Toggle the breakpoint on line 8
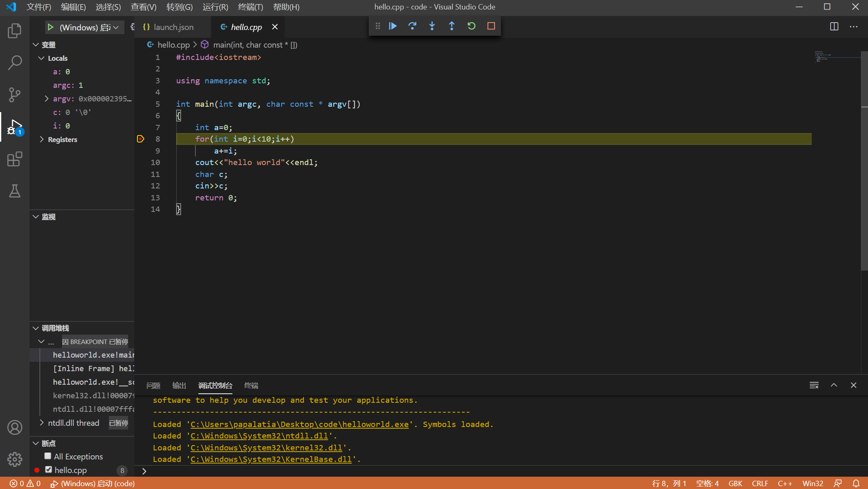Image resolution: width=868 pixels, height=489 pixels. coord(140,139)
